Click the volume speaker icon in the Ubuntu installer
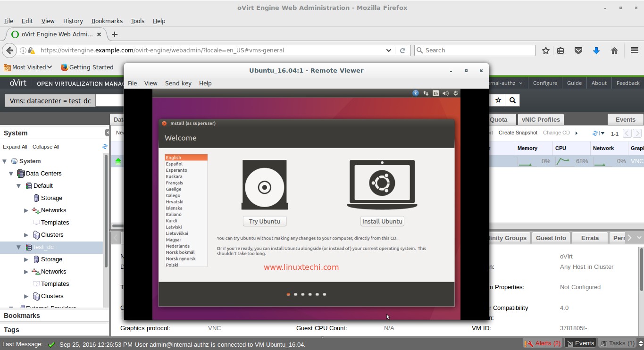This screenshot has width=644, height=350. click(x=445, y=93)
